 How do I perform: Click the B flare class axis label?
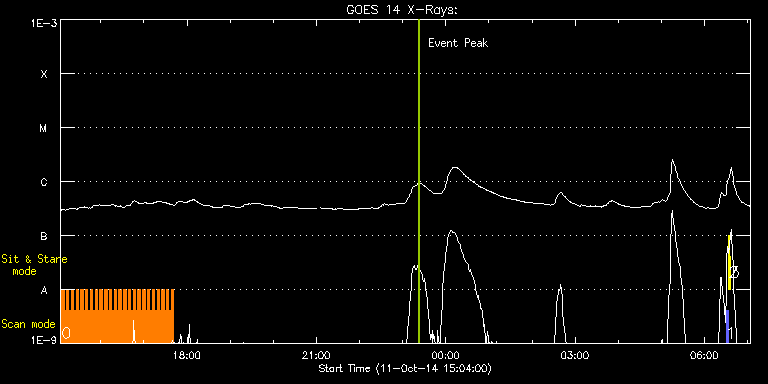(x=44, y=236)
